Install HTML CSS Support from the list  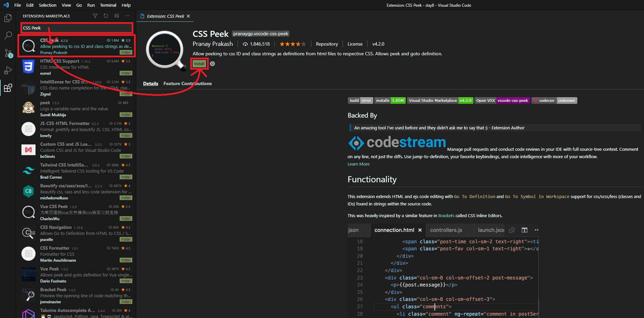126,73
